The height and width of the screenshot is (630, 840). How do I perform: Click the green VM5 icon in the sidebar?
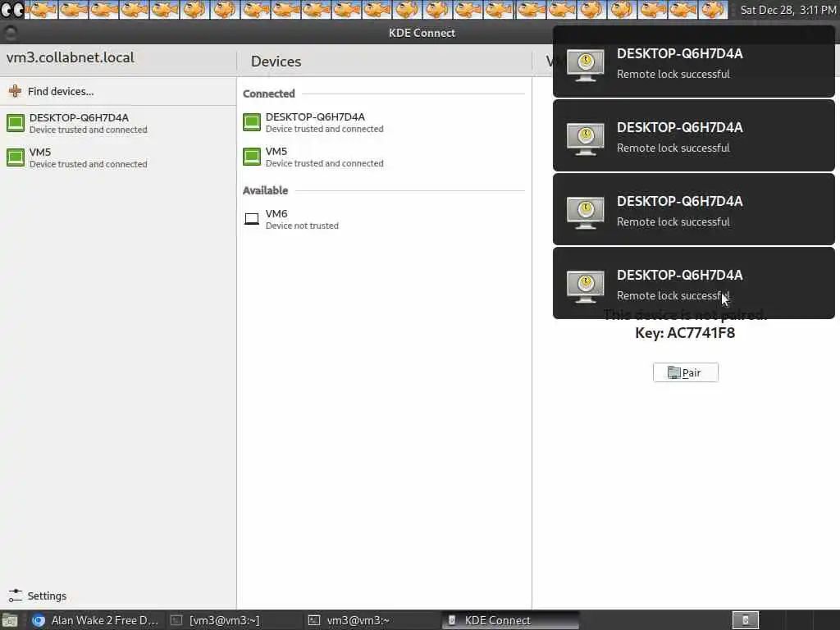pyautogui.click(x=16, y=157)
